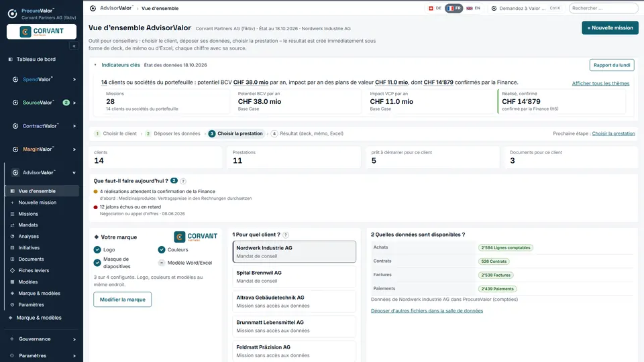The width and height of the screenshot is (644, 362).
Task: Select client Nordwerk Industrie AG
Action: pos(294,251)
